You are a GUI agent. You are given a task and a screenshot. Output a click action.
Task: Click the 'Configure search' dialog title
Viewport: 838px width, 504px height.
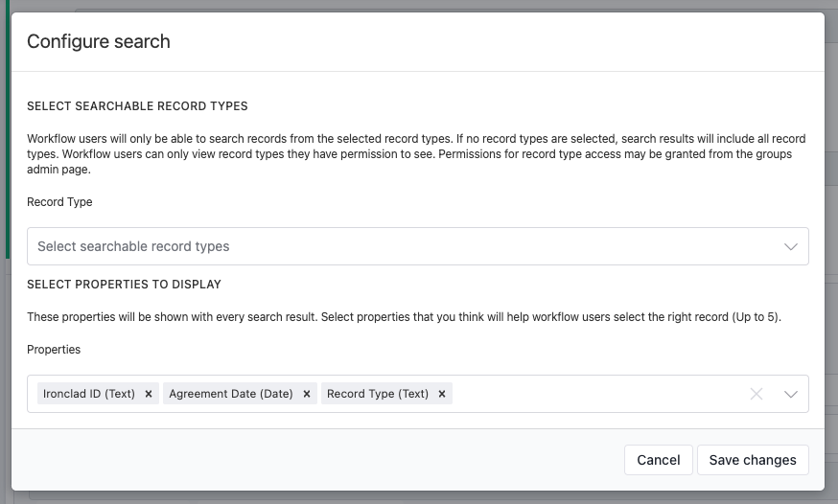tap(99, 41)
